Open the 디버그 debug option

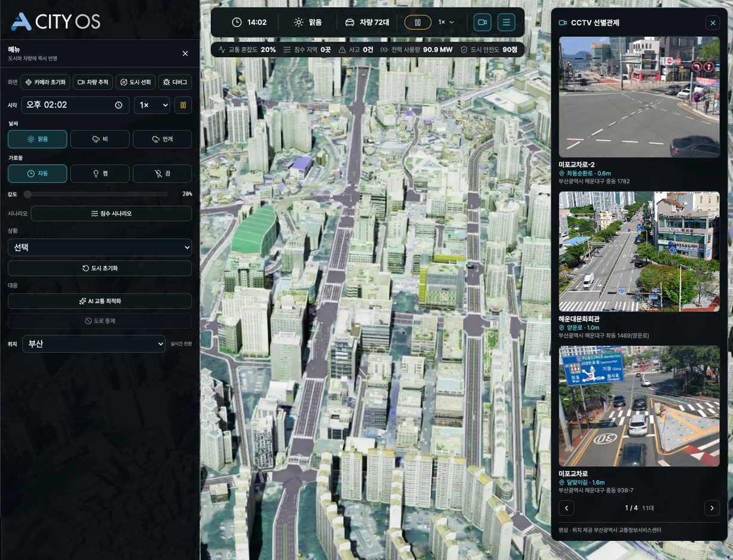175,82
